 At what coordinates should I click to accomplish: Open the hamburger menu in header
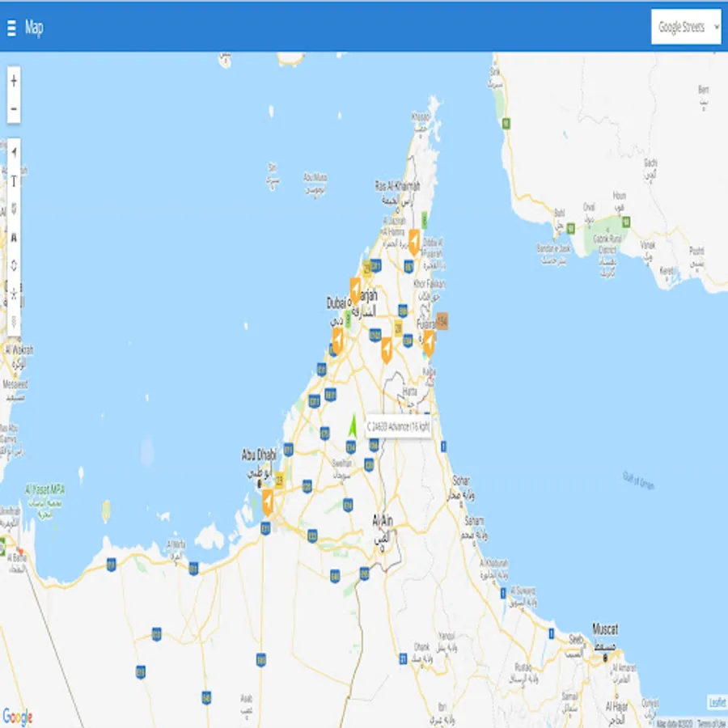click(x=11, y=28)
